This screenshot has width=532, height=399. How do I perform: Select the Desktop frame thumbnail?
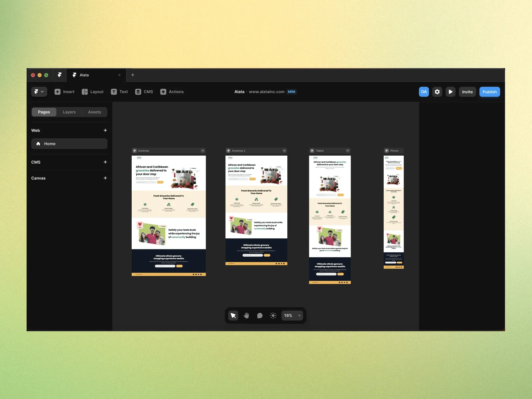click(169, 216)
